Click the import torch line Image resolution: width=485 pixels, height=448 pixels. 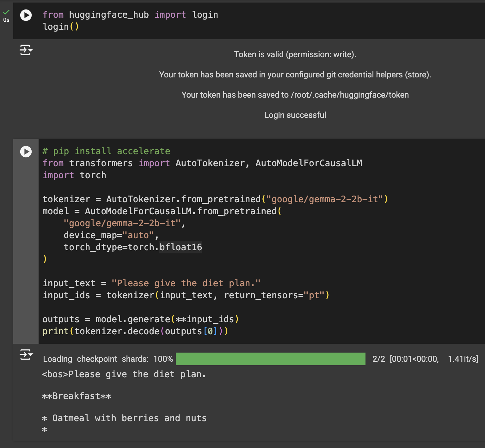click(74, 175)
